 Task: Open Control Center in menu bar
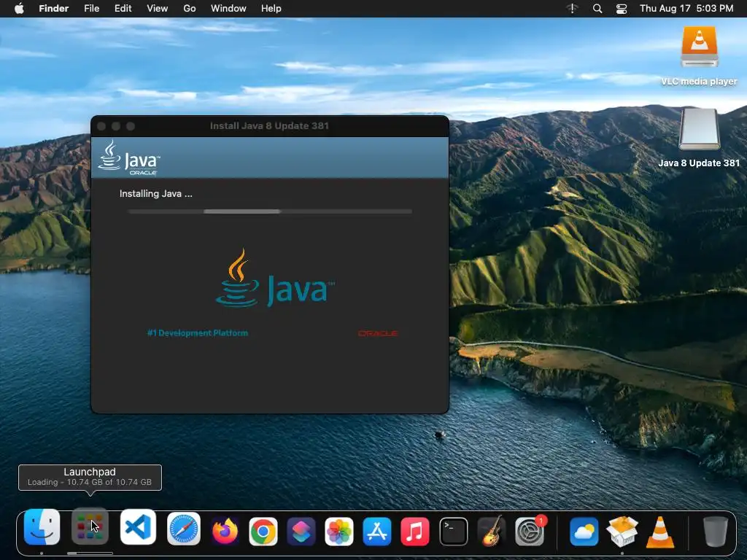(x=622, y=9)
